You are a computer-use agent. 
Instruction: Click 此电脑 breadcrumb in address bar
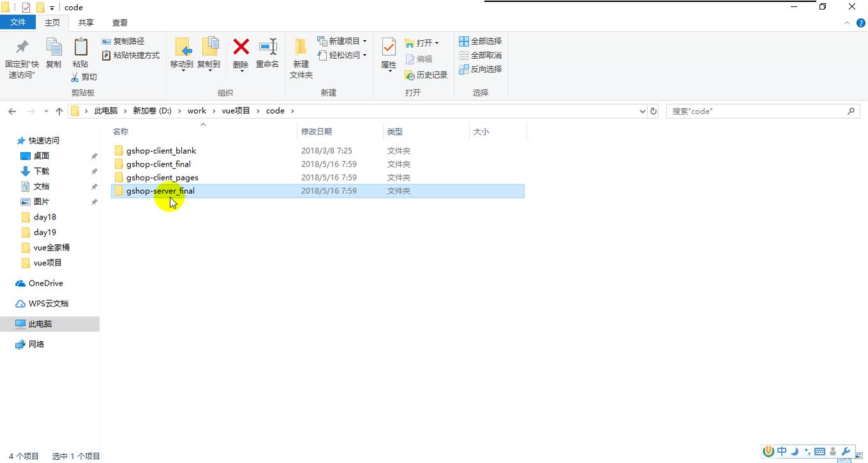106,111
